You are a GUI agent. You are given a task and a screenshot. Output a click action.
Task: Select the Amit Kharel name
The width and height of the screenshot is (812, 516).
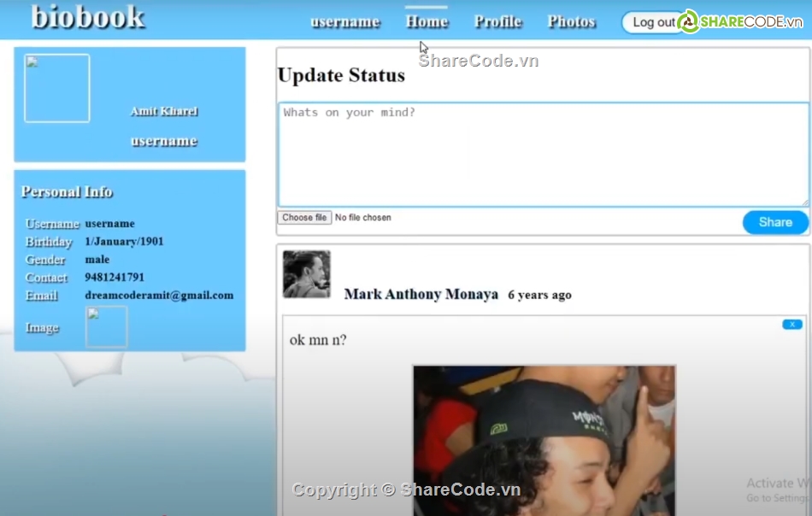pyautogui.click(x=164, y=111)
